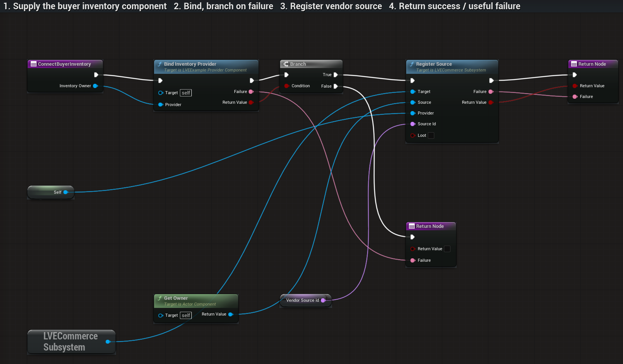The height and width of the screenshot is (364, 623).
Task: Click the Failure output pin on Register Source
Action: [x=491, y=92]
